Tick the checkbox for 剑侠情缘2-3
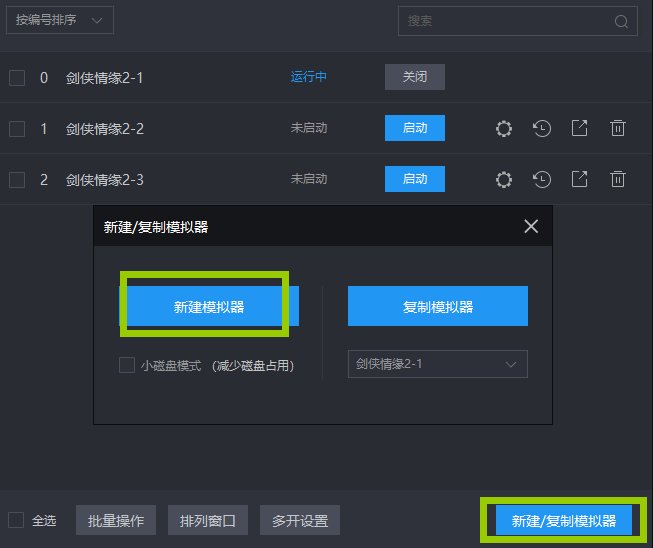Image resolution: width=653 pixels, height=548 pixels. [x=17, y=180]
